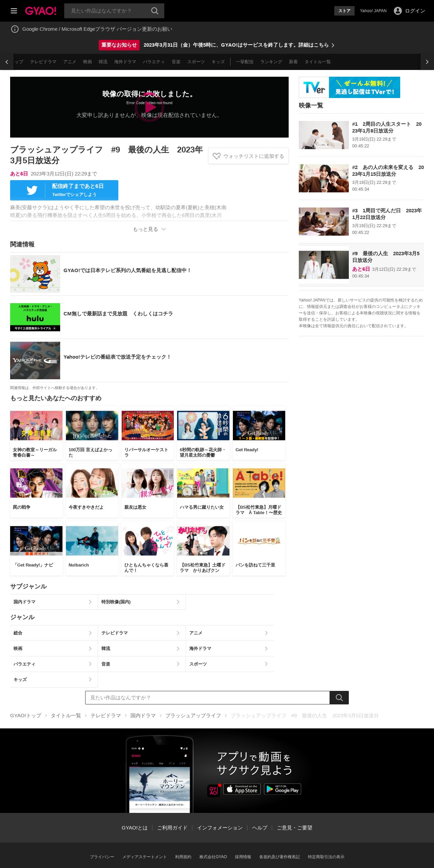Click GYAO!トップ breadcrumb link
The height and width of the screenshot is (868, 434).
pos(26,716)
